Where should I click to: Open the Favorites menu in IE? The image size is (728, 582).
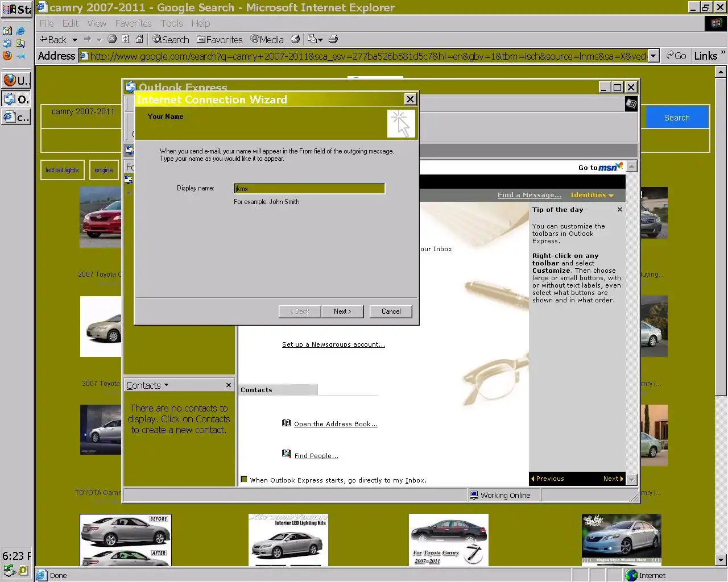[x=133, y=23]
